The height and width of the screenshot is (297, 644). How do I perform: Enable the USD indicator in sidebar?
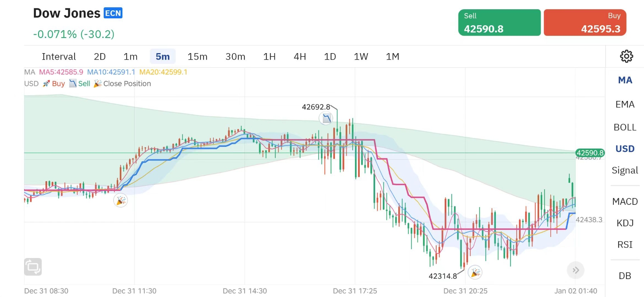point(625,149)
